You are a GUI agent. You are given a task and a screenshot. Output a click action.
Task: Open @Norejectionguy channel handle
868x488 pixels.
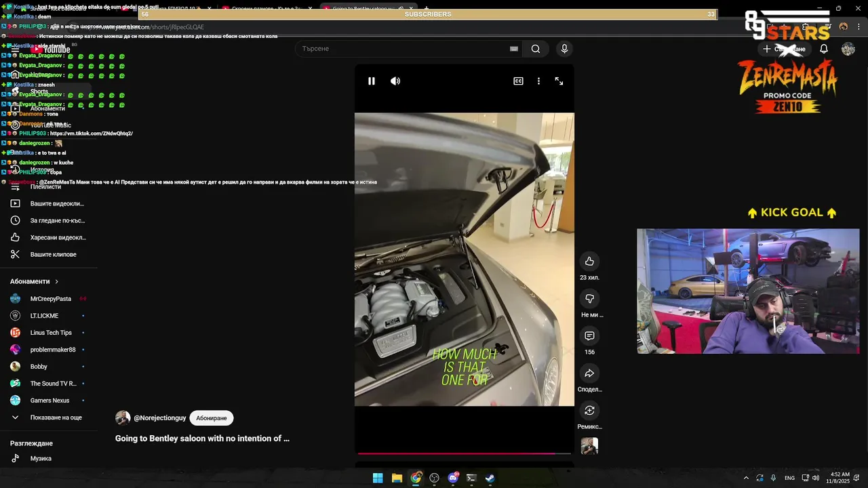coord(160,418)
